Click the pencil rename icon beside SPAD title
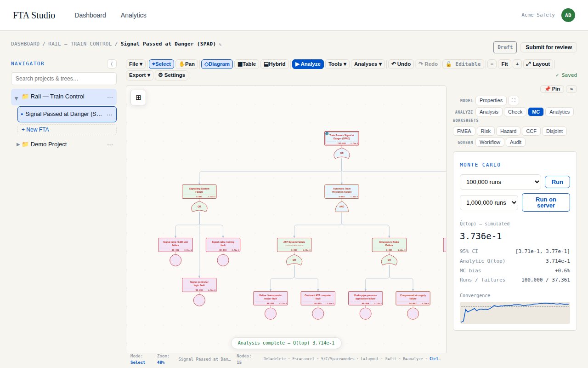Viewport: 588px width, 368px height. [220, 45]
